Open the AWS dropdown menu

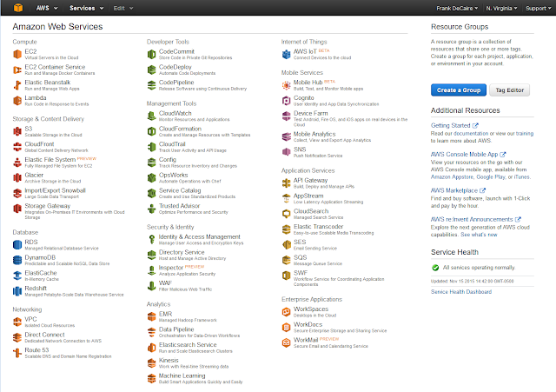coord(46,8)
